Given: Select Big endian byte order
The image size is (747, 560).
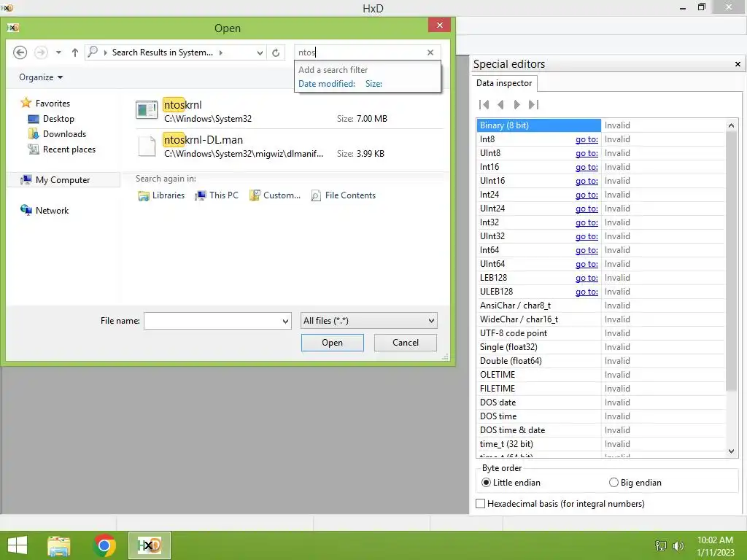Looking at the screenshot, I should [635, 483].
